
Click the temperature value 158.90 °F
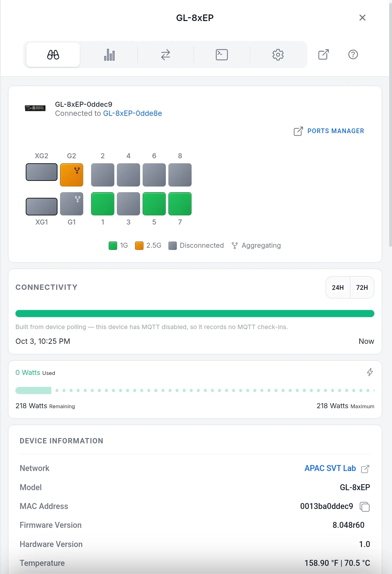[321, 563]
